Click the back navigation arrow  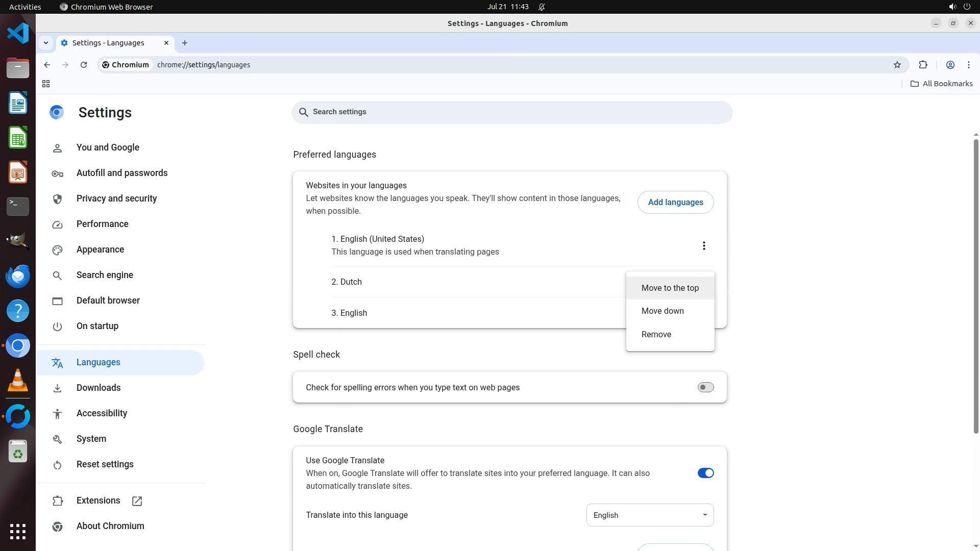(47, 65)
